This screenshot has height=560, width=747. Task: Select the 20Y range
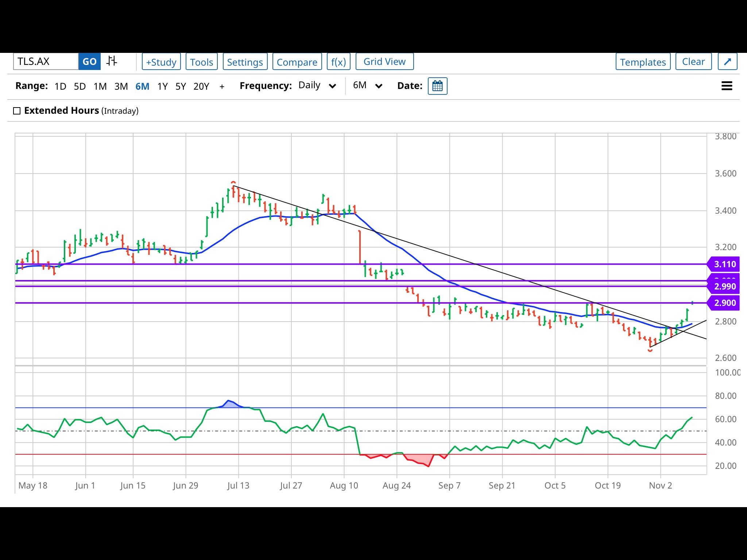tap(201, 86)
